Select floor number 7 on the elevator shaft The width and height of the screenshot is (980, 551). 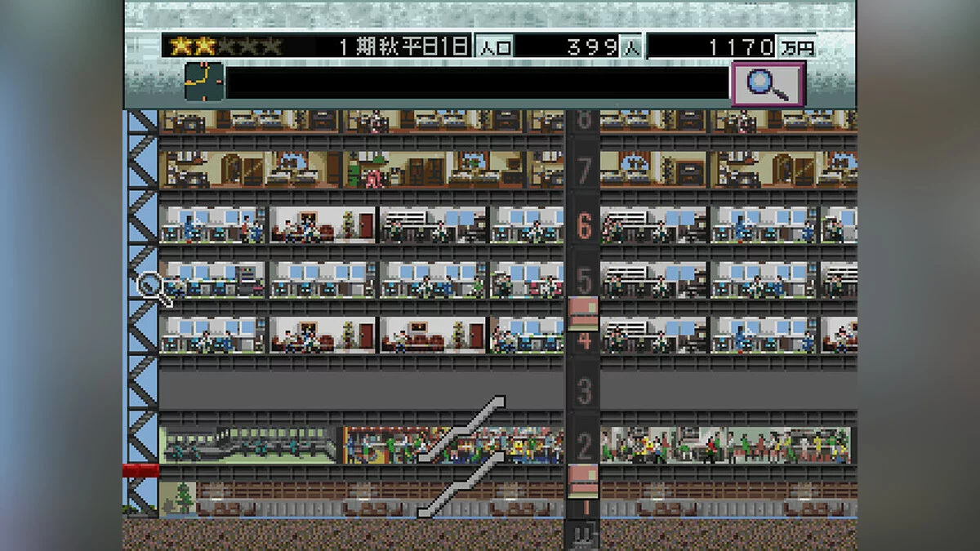pyautogui.click(x=583, y=171)
